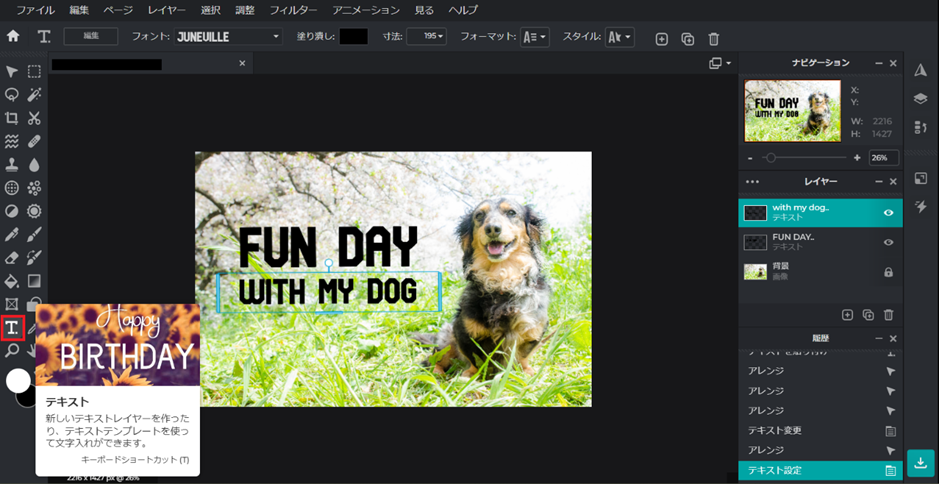This screenshot has height=484, width=939.
Task: Open the スタイル text style dropdown
Action: coord(620,37)
